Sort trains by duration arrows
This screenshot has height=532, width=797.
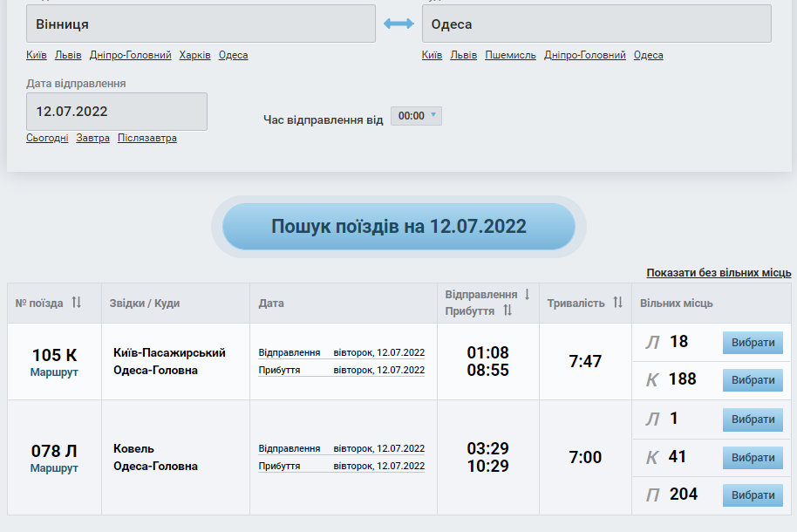(x=617, y=303)
